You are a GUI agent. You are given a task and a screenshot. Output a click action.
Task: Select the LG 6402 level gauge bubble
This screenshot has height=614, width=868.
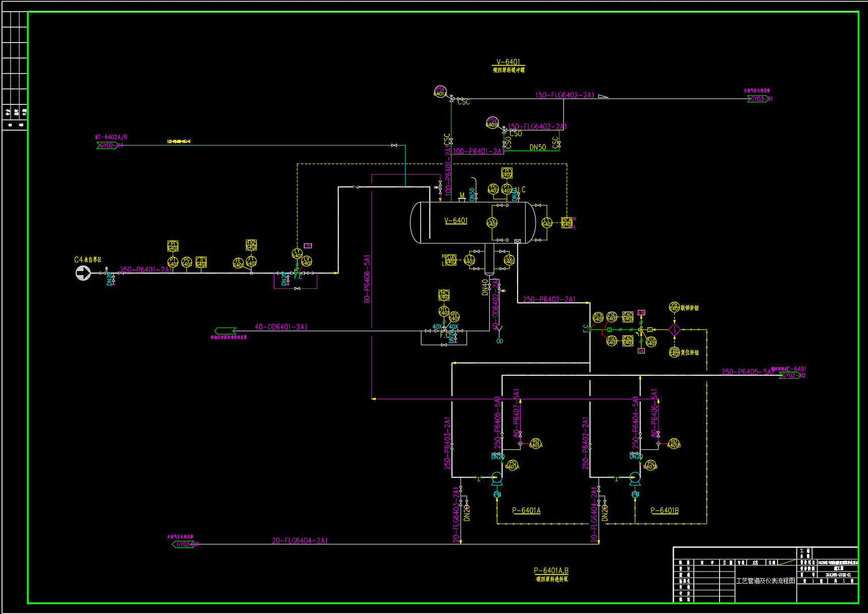tap(509, 260)
